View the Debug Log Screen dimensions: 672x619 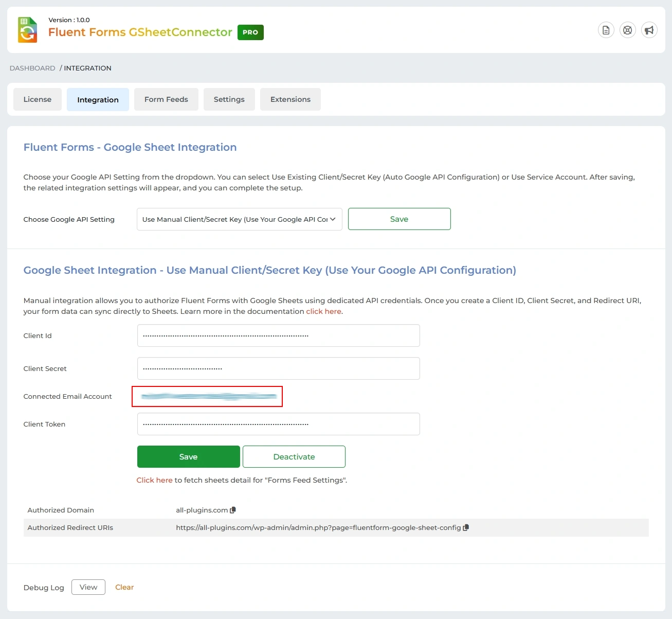pos(88,587)
